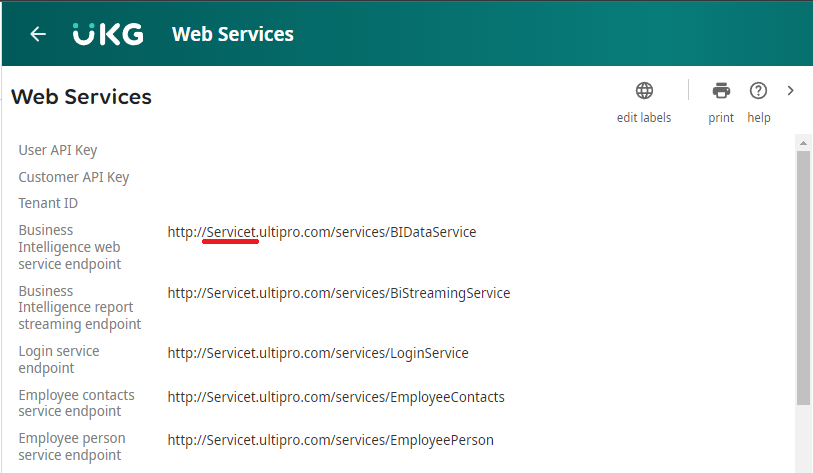Click the 'User API Key' label
Screen dimensions: 813x473
point(58,150)
